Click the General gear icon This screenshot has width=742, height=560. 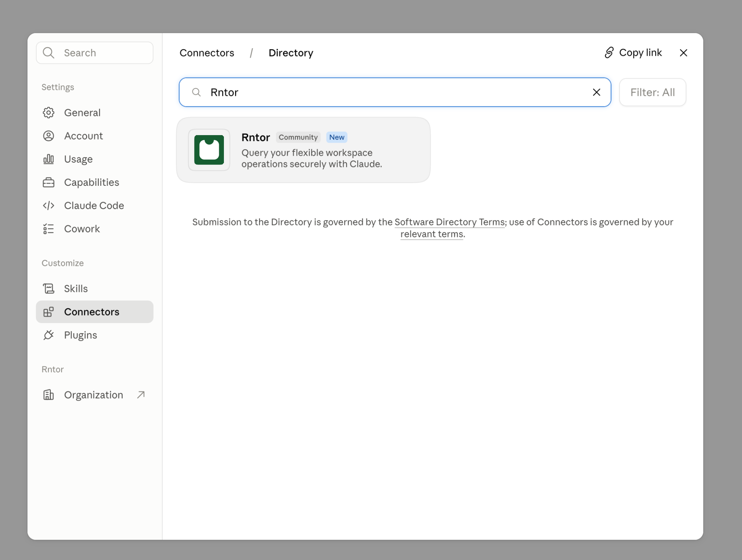click(49, 113)
